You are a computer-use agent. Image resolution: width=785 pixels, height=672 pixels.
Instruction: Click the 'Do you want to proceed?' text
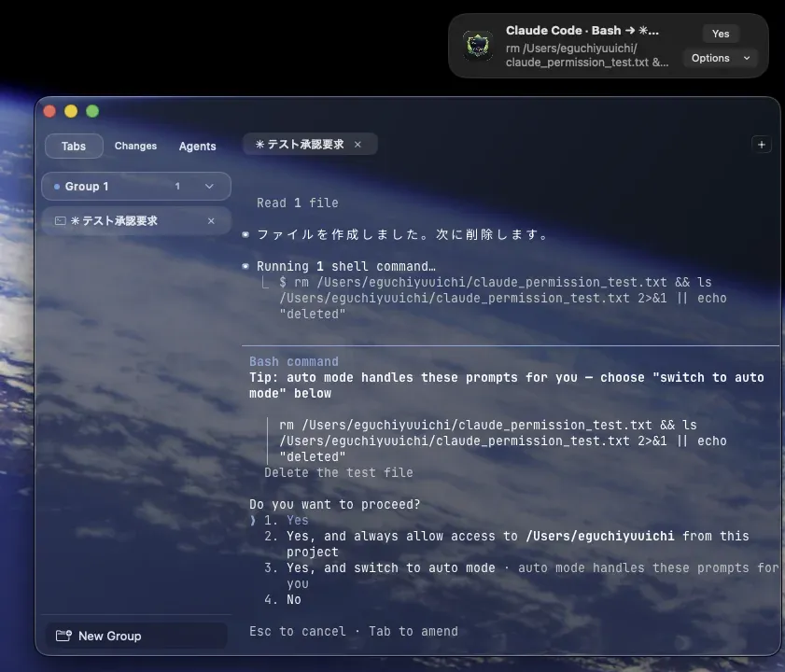tap(334, 504)
